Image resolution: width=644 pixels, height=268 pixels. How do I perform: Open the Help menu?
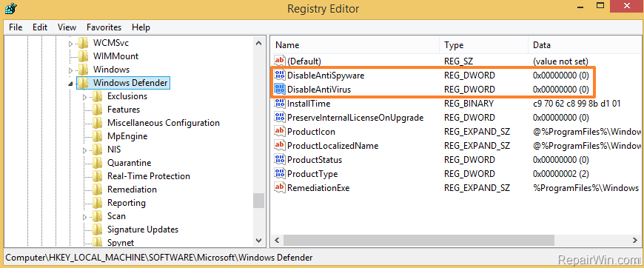pyautogui.click(x=141, y=27)
